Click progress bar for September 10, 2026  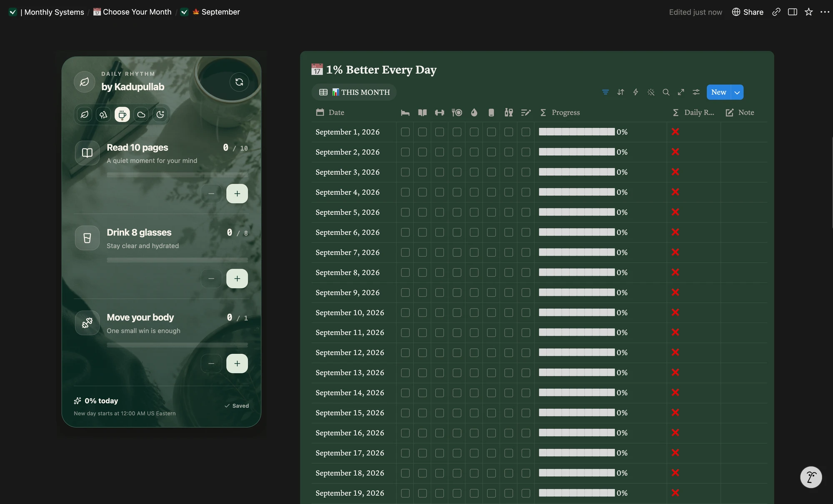577,313
